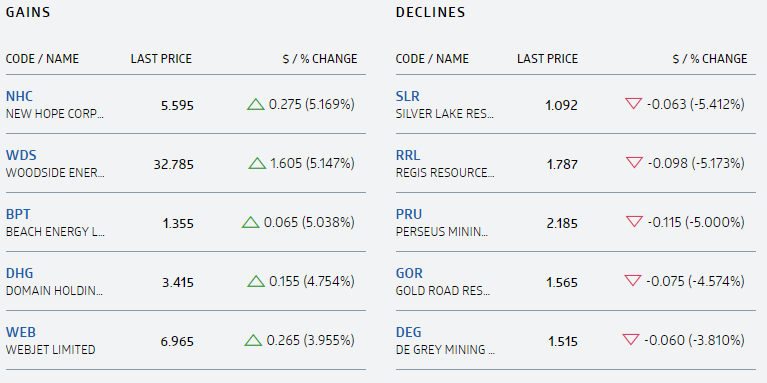
Task: Click the green gain arrow for WDS
Action: (257, 163)
